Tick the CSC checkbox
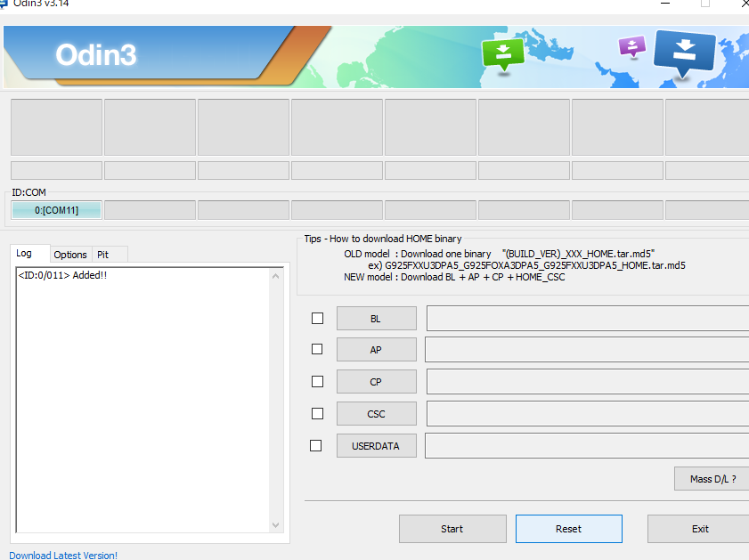 [x=317, y=413]
